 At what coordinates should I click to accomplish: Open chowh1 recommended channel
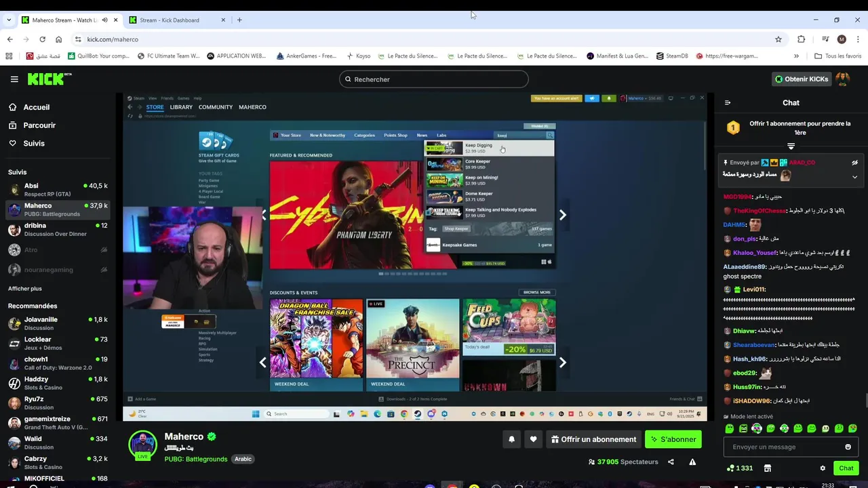(58, 363)
